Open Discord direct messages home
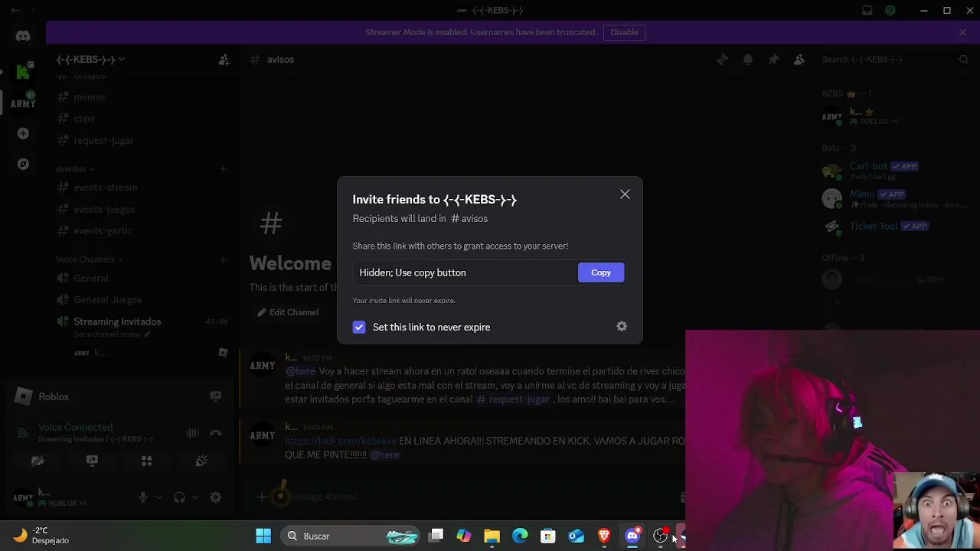This screenshot has width=980, height=551. coord(23,36)
